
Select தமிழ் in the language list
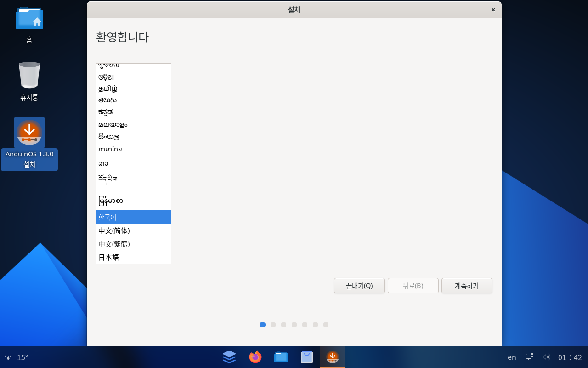pyautogui.click(x=134, y=88)
